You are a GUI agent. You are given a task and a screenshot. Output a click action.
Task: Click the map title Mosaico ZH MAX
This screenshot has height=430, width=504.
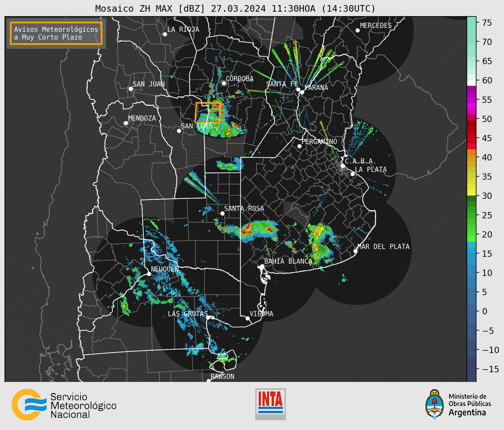click(x=235, y=8)
